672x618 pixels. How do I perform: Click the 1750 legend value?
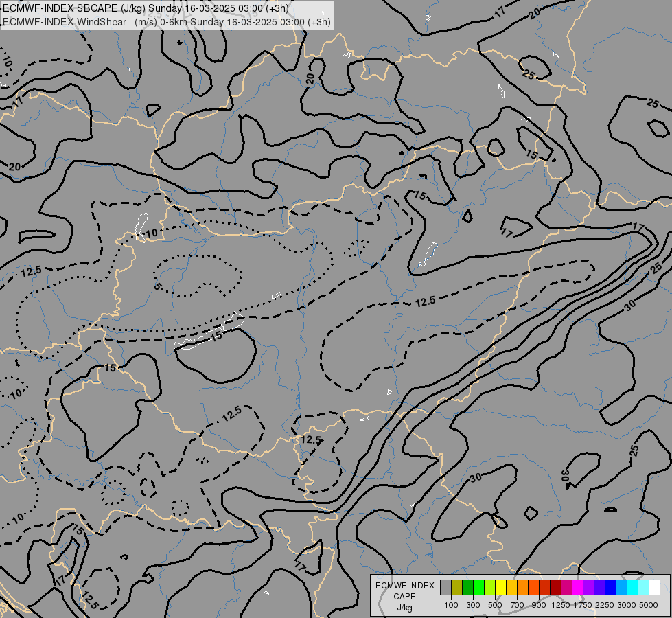pyautogui.click(x=583, y=605)
